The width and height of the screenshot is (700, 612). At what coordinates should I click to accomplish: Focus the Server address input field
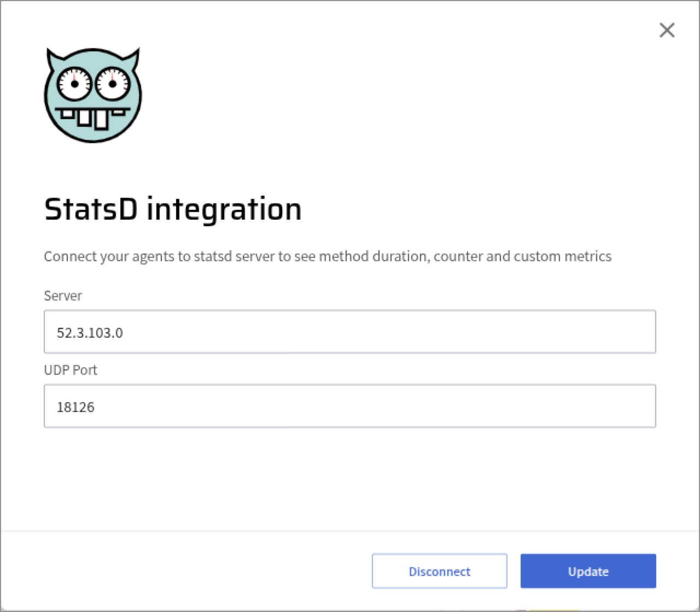pos(350,332)
